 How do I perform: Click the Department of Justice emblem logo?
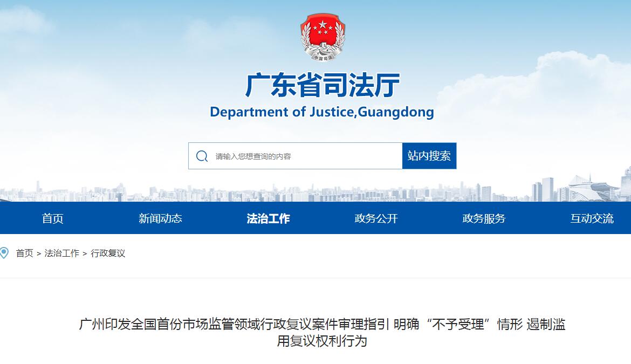[323, 37]
